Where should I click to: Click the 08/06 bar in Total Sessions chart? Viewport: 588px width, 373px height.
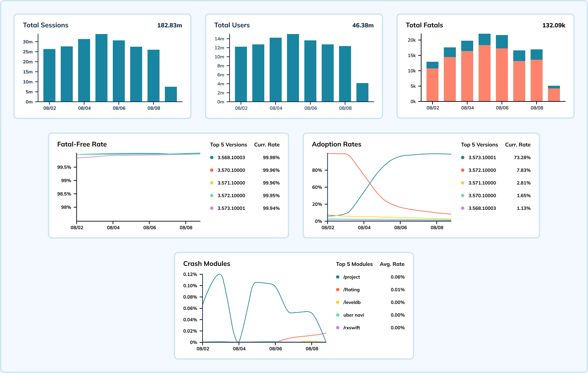(x=119, y=71)
